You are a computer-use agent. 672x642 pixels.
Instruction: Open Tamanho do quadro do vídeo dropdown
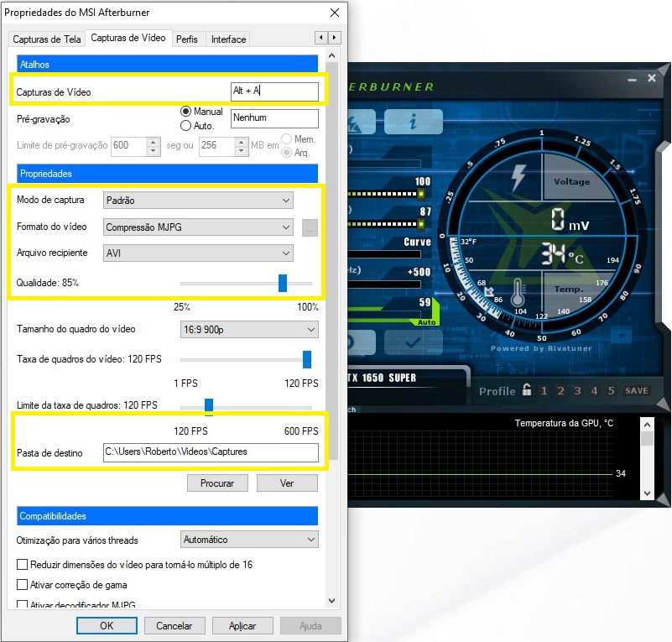[x=249, y=330]
